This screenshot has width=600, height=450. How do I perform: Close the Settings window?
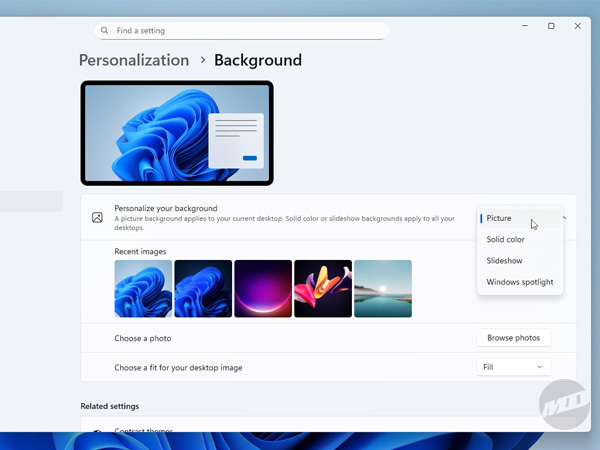(578, 26)
